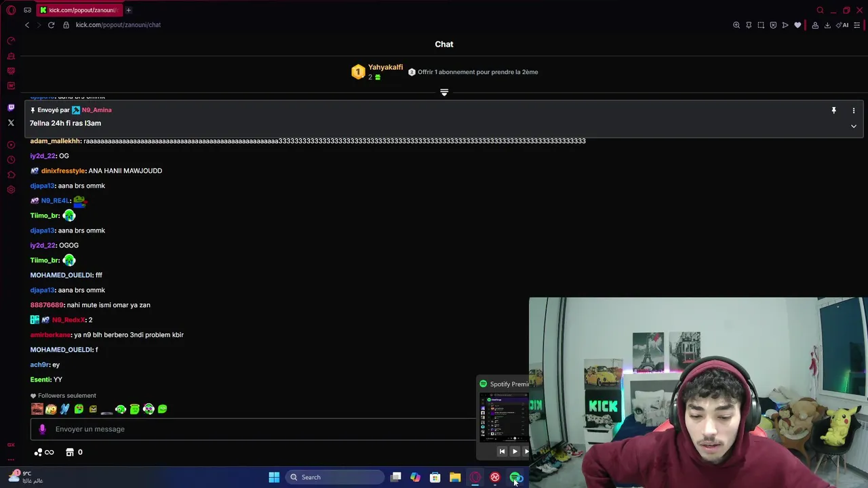This screenshot has width=868, height=488.
Task: Click the Spotify window preview thumbnail
Action: pos(504,418)
